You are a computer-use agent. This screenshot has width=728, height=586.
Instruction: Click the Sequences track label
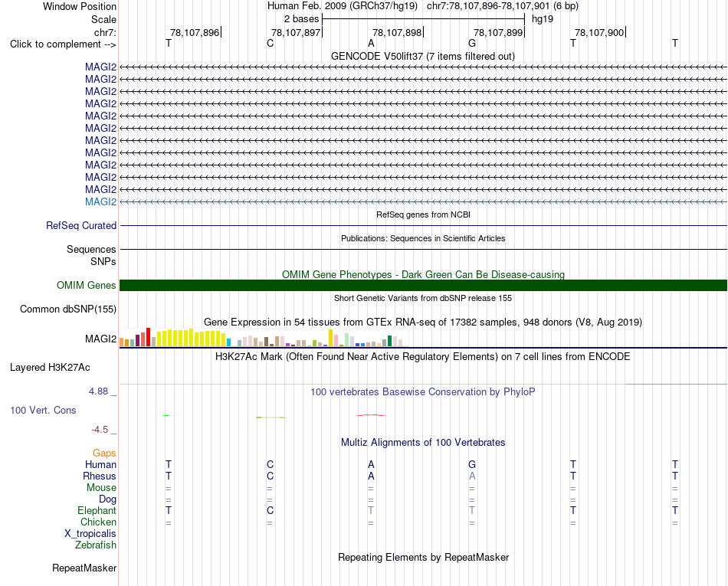91,249
